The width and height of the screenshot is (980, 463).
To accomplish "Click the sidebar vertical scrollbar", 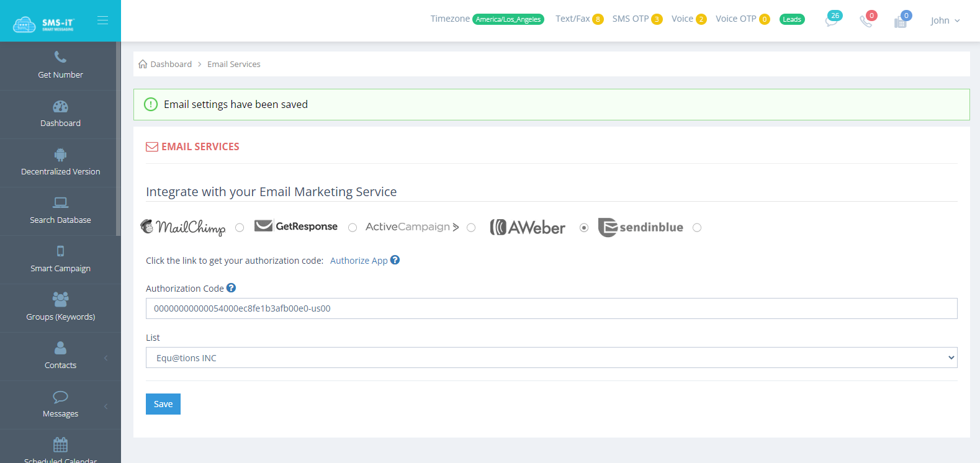I will [x=118, y=138].
